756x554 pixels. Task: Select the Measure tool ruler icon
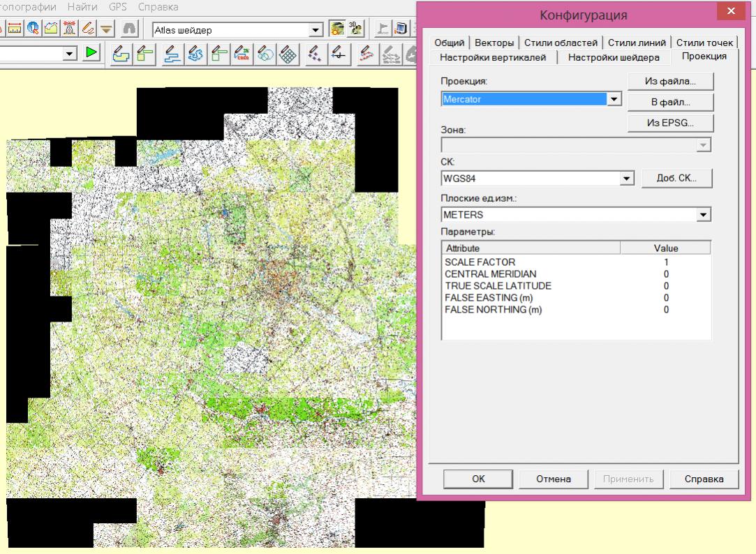[15, 29]
